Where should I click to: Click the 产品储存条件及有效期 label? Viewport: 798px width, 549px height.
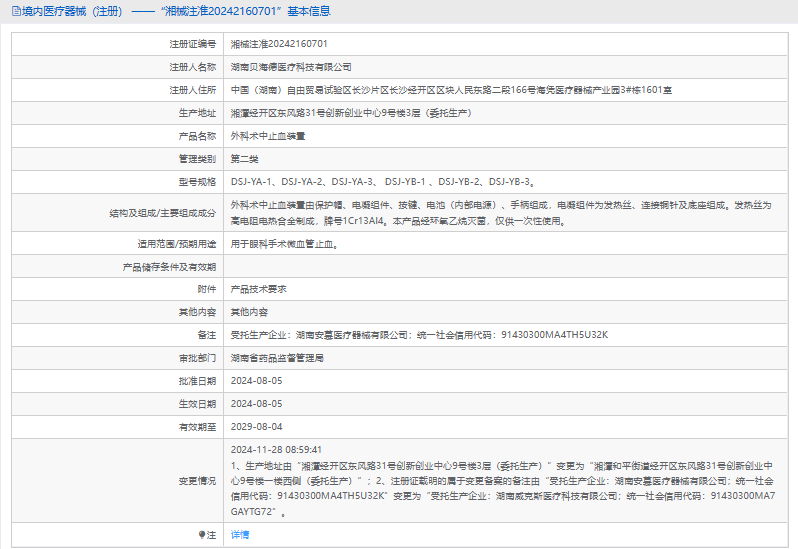point(169,267)
